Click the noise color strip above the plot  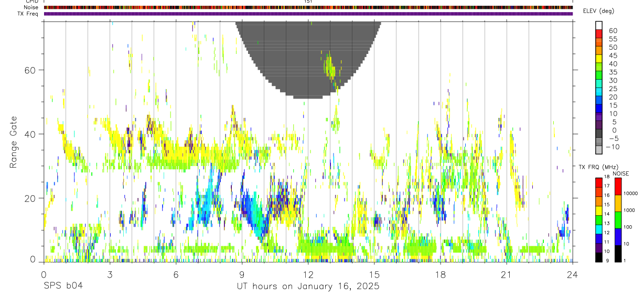(x=308, y=7)
